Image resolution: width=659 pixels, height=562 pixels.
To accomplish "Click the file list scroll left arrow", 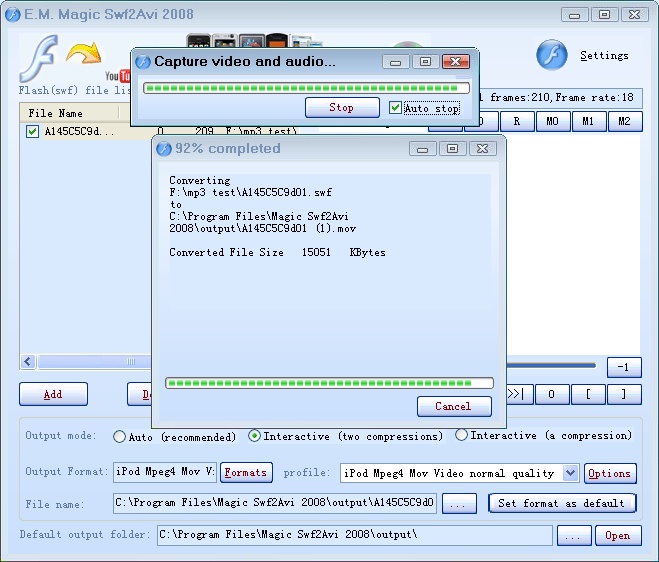I will [28, 361].
